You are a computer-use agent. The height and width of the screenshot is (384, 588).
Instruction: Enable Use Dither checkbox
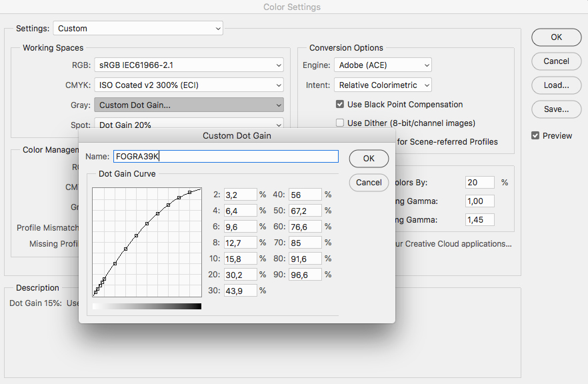(340, 123)
